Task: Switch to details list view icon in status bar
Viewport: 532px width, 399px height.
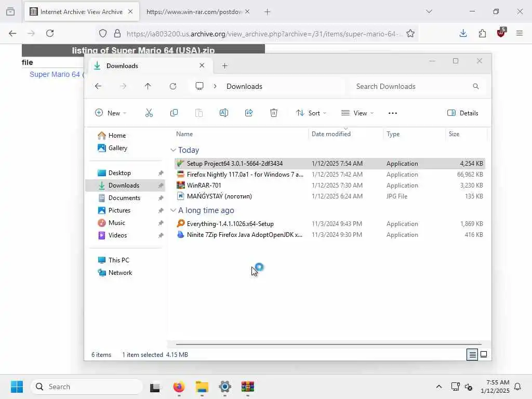Action: click(472, 354)
